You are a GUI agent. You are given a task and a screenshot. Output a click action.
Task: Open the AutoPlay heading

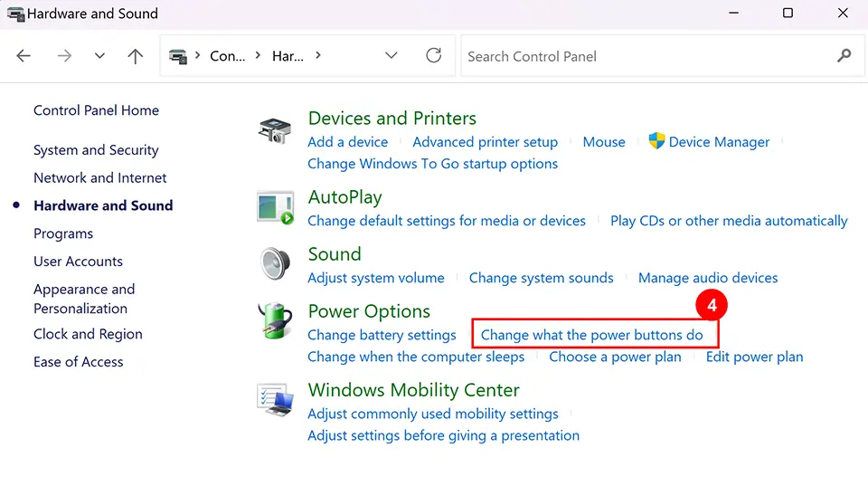[344, 197]
